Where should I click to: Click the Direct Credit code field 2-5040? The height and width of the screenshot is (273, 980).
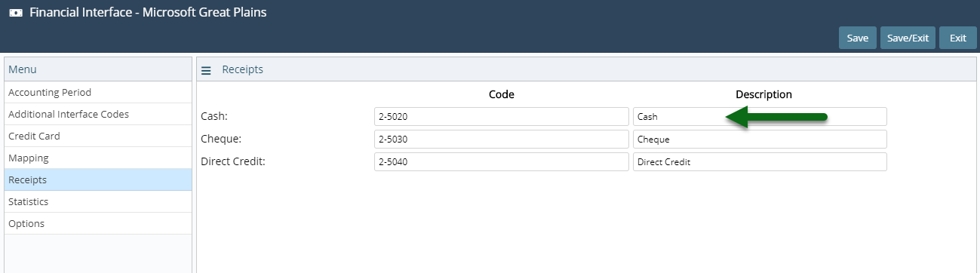click(502, 162)
